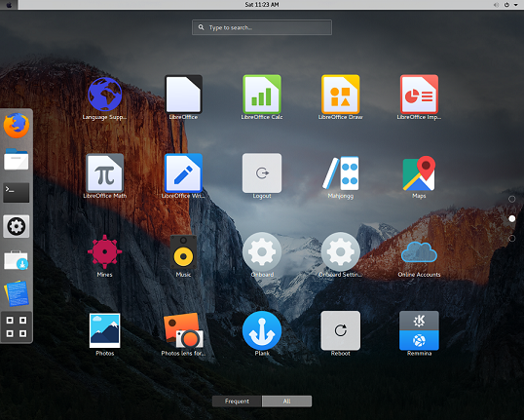Open the clock showing Sat 11:23 AM
Screen dimensions: 524x420
262,4
